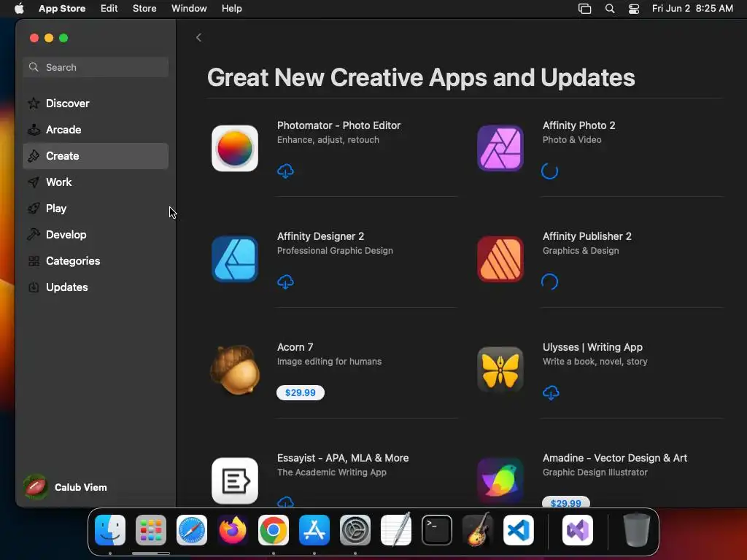The width and height of the screenshot is (747, 560).
Task: Open the Calub Viem account profile
Action: (66, 487)
